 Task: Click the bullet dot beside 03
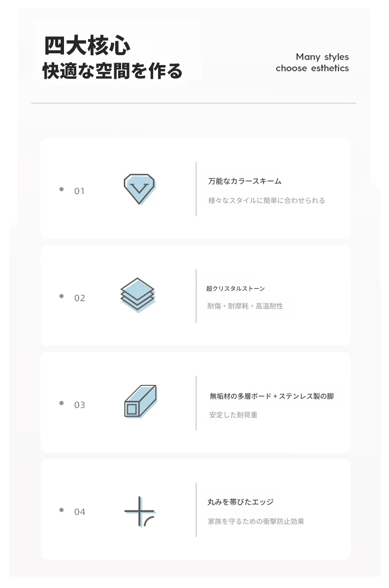point(62,403)
